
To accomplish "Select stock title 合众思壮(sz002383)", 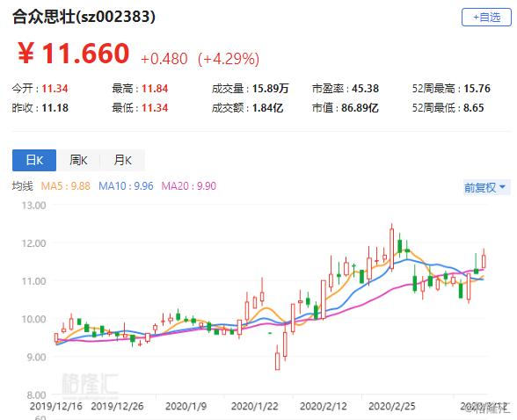I will (x=84, y=17).
